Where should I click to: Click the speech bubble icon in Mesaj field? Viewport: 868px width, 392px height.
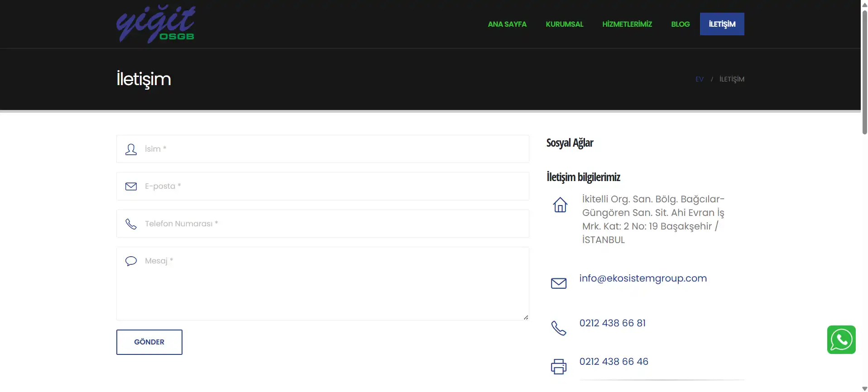point(131,261)
